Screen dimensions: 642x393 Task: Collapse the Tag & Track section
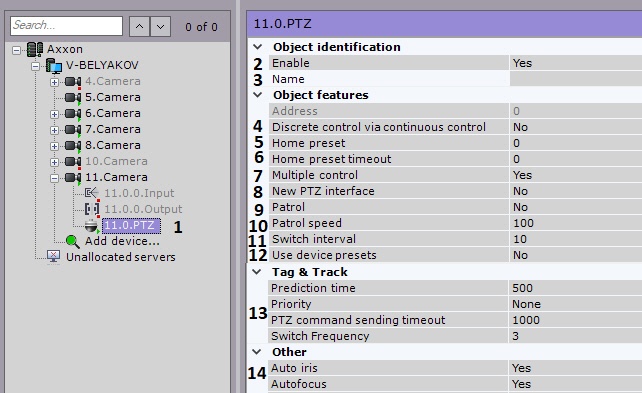click(257, 271)
